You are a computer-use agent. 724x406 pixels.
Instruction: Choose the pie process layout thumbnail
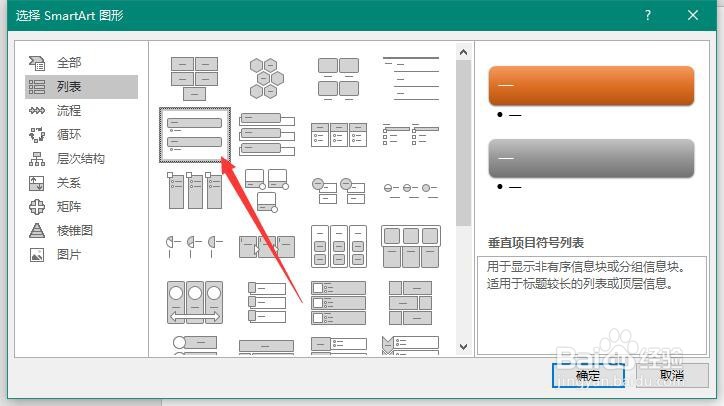coord(194,247)
